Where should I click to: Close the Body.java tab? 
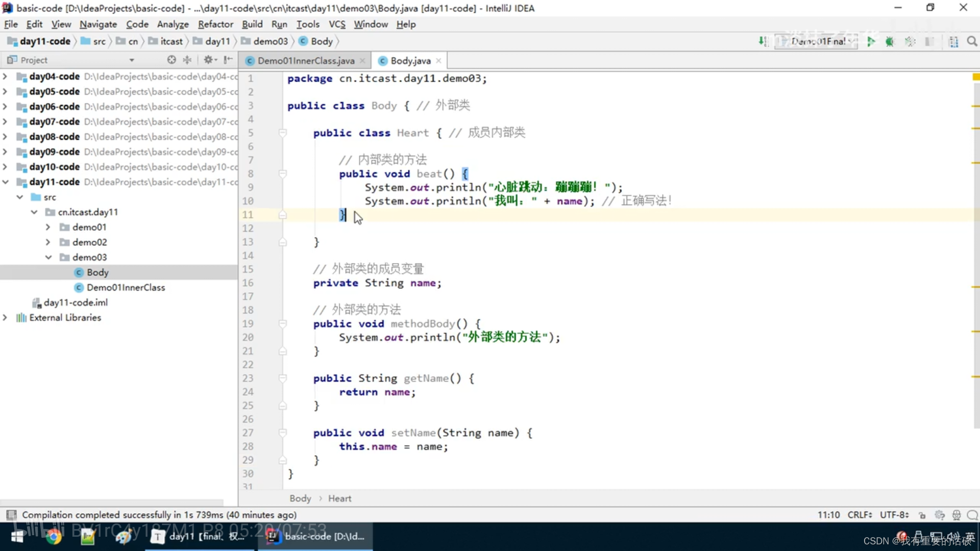pyautogui.click(x=438, y=61)
